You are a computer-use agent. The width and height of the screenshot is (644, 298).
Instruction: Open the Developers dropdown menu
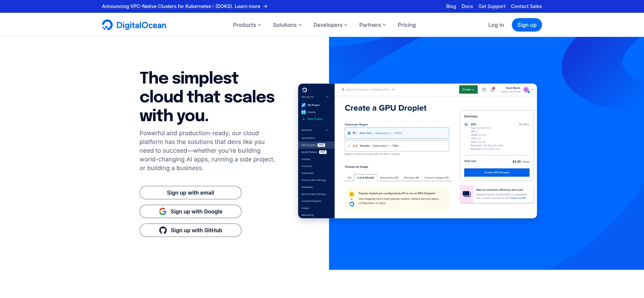coord(330,25)
